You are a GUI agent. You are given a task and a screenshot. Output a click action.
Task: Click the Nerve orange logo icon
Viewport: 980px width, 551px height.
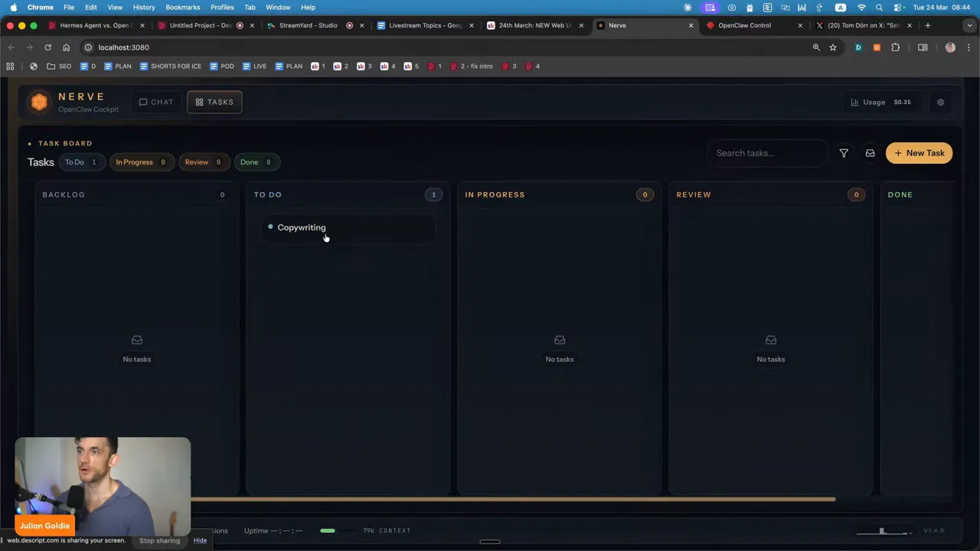tap(39, 102)
